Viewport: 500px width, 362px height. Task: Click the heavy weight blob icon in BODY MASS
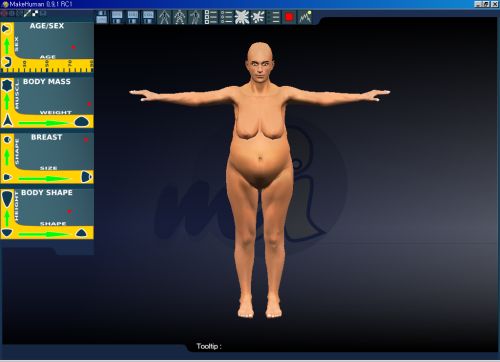[82, 122]
